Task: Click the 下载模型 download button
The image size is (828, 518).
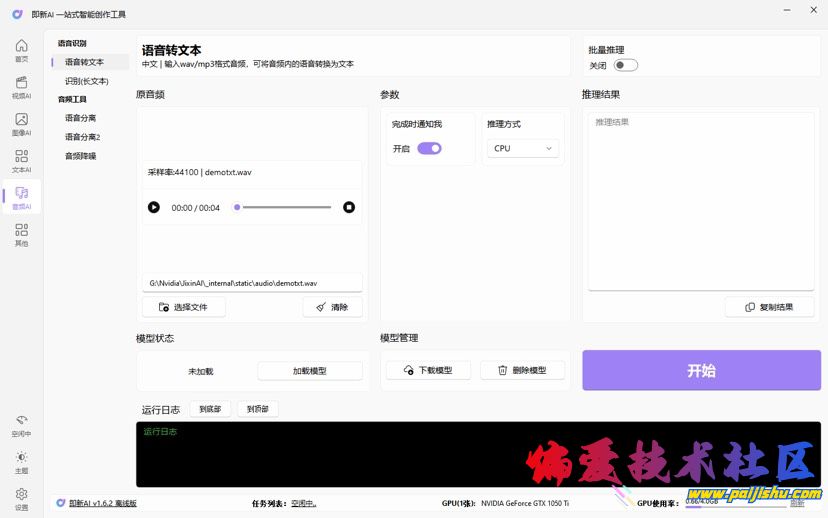Action: point(428,370)
